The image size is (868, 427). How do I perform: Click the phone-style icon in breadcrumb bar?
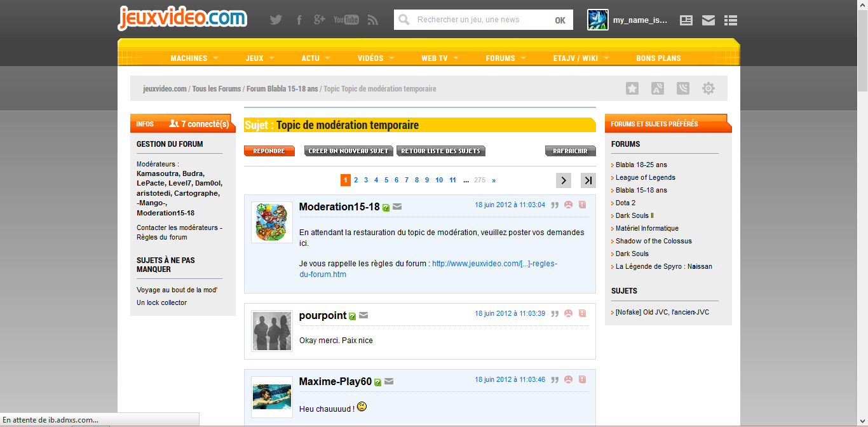[683, 88]
